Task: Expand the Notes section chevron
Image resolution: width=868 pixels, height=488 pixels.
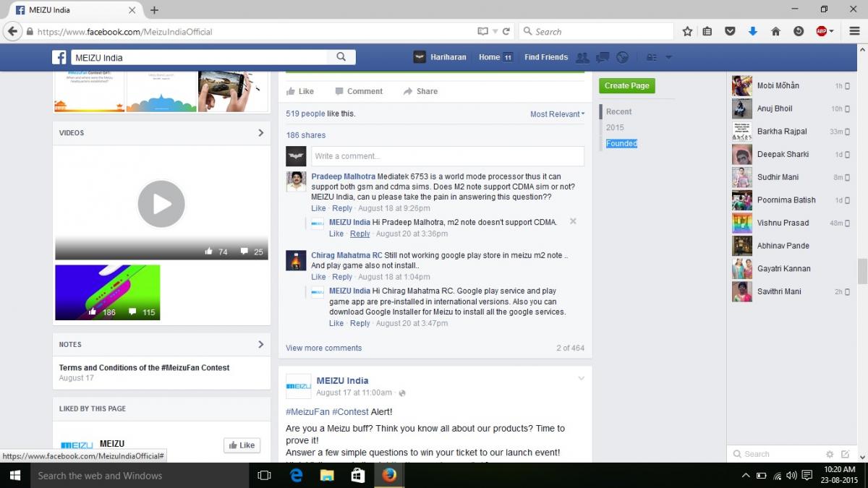Action: pyautogui.click(x=261, y=345)
